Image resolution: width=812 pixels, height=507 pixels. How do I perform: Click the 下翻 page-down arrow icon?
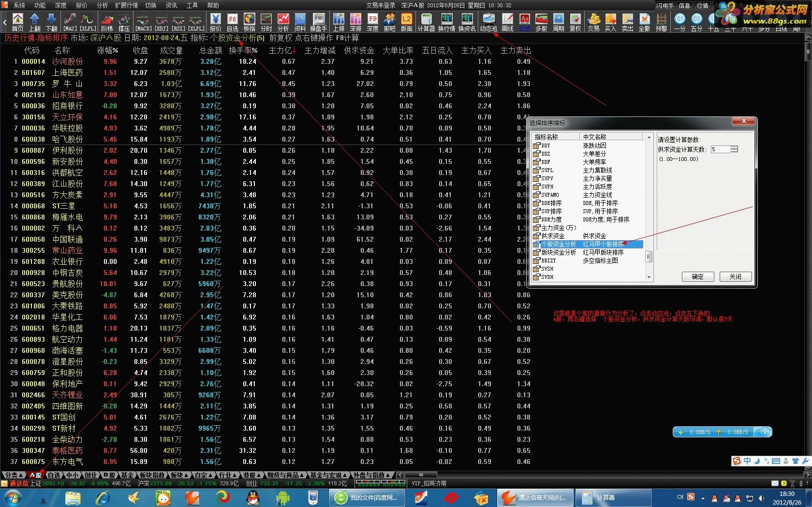pos(52,22)
